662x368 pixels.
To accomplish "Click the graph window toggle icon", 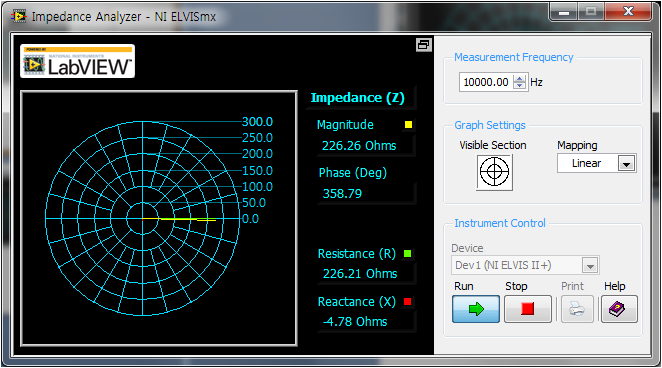I will pyautogui.click(x=423, y=45).
